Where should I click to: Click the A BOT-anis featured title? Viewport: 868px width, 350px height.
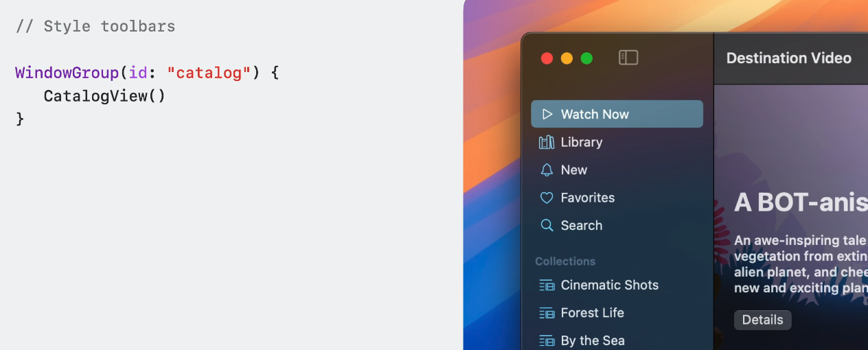[x=801, y=202]
